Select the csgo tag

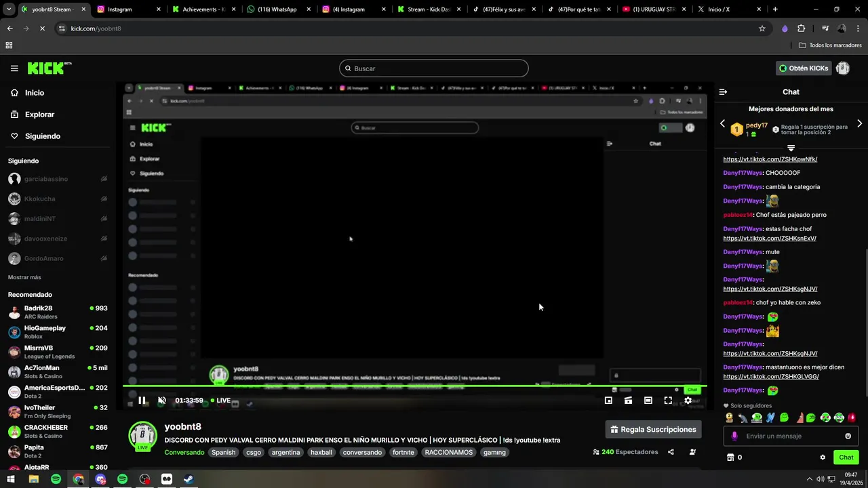tap(254, 452)
